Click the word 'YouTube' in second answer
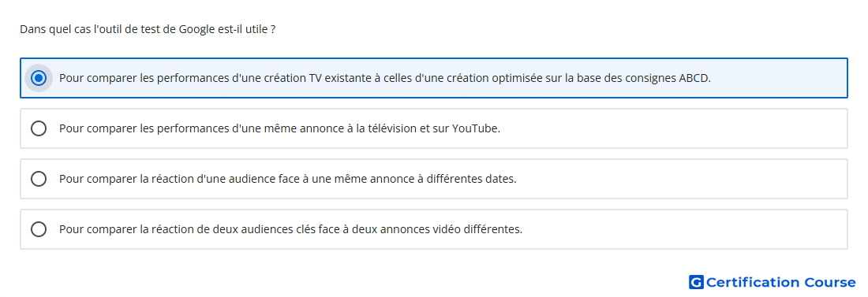The width and height of the screenshot is (868, 297). point(476,128)
